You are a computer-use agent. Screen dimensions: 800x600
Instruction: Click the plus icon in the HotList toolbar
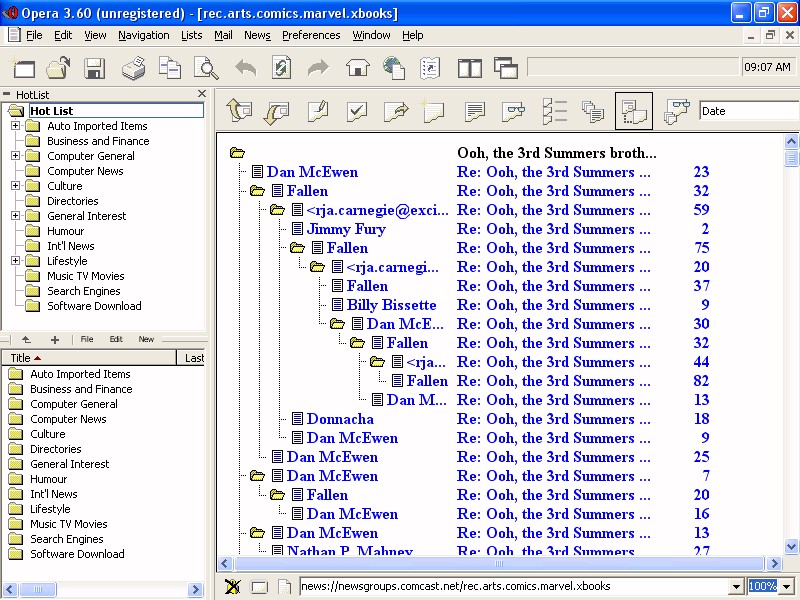[55, 339]
